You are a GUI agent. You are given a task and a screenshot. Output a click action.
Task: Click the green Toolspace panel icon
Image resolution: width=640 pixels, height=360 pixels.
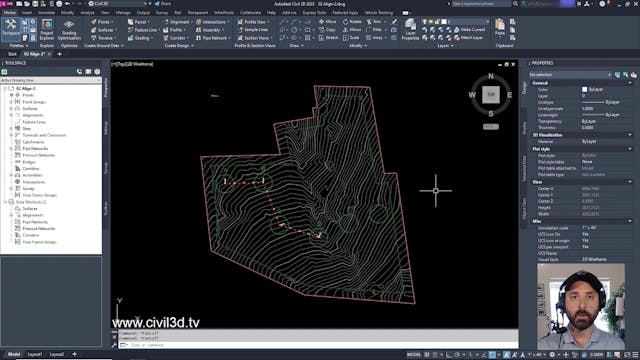[x=4, y=72]
